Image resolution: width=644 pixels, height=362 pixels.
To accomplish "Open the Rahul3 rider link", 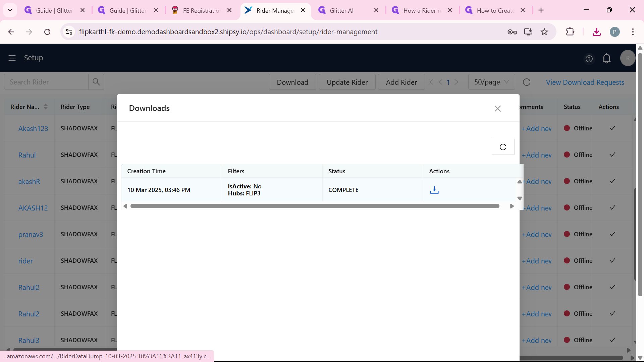I will point(29,340).
